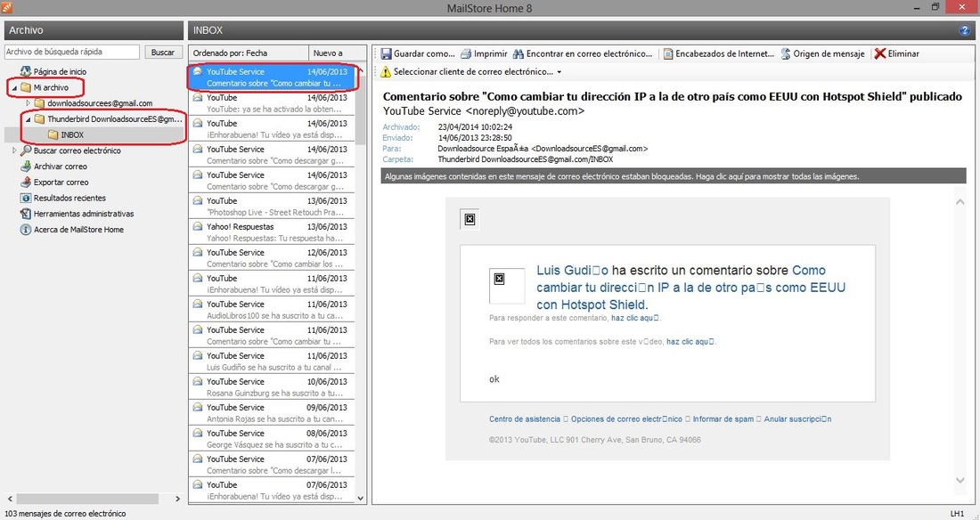Click the Mi archivo folder icon
980x520 pixels.
(26, 87)
